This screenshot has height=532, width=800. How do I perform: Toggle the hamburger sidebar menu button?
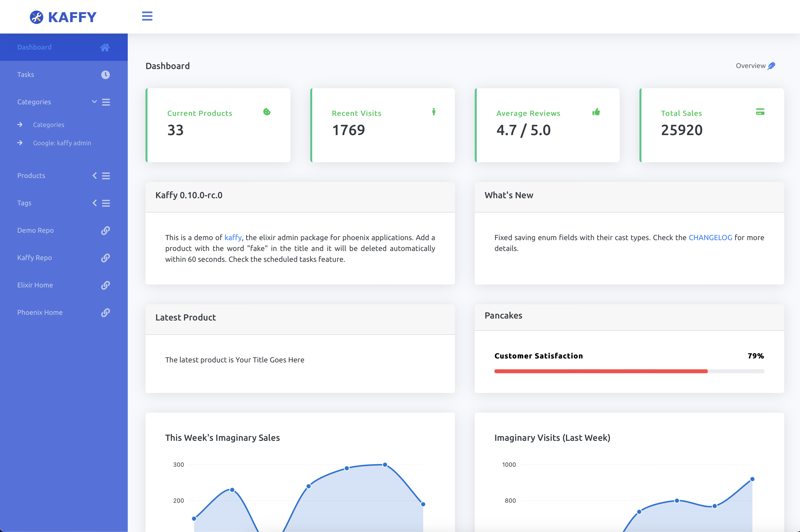[147, 16]
